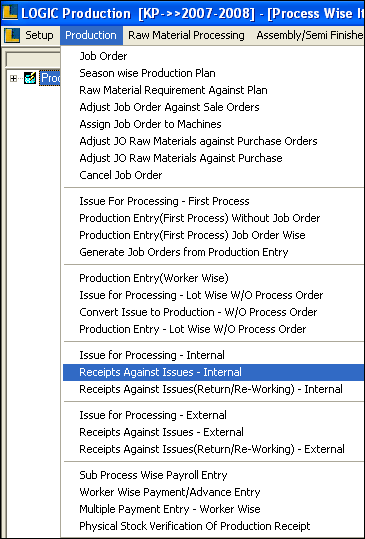Select Cancel Job Order entry

[121, 175]
